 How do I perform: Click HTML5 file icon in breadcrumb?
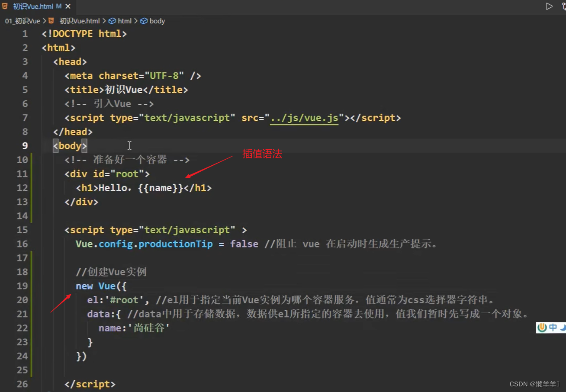click(51, 21)
